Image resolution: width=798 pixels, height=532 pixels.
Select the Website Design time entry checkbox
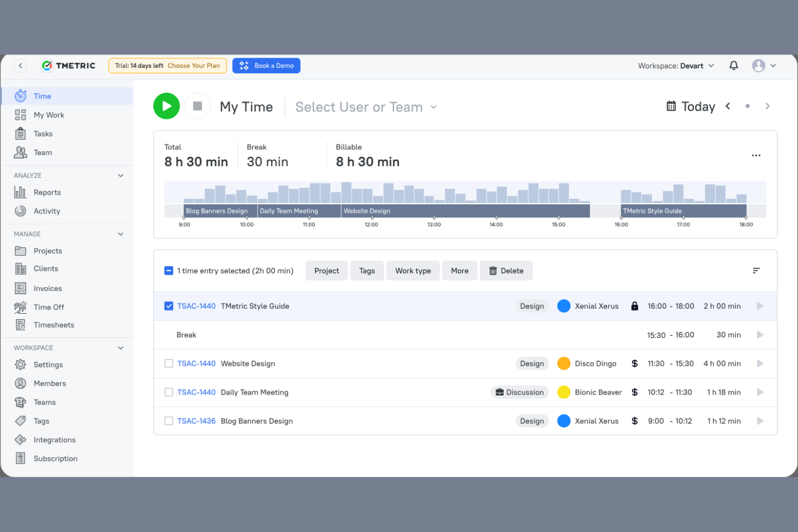(169, 363)
